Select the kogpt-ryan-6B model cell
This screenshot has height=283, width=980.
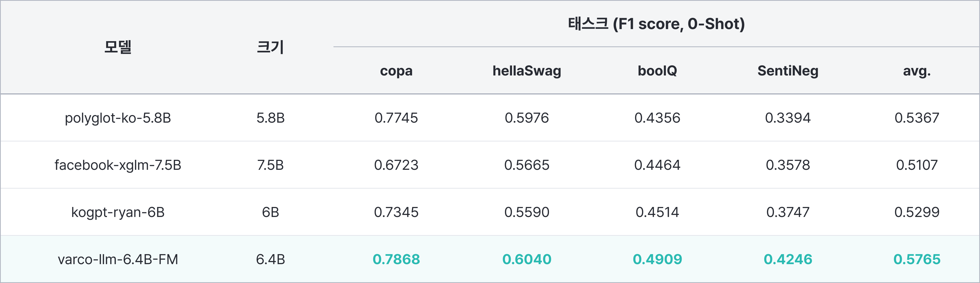(117, 212)
